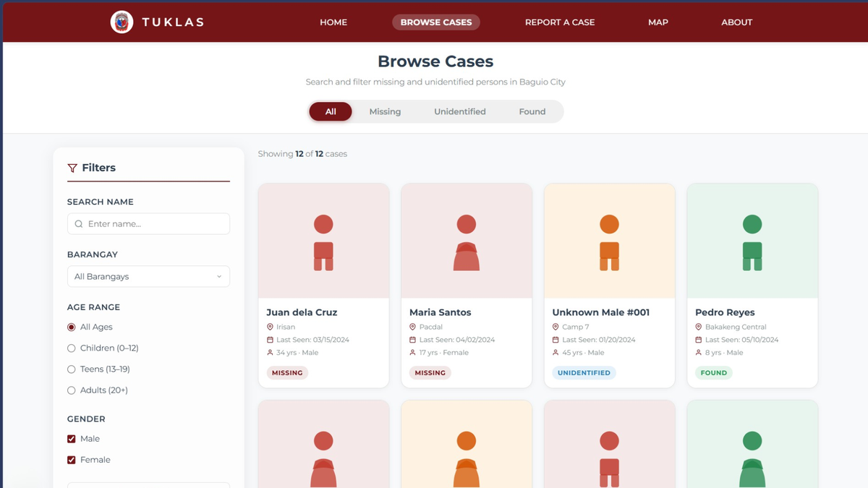Open Pedro Reyes green avatar image

click(x=752, y=242)
